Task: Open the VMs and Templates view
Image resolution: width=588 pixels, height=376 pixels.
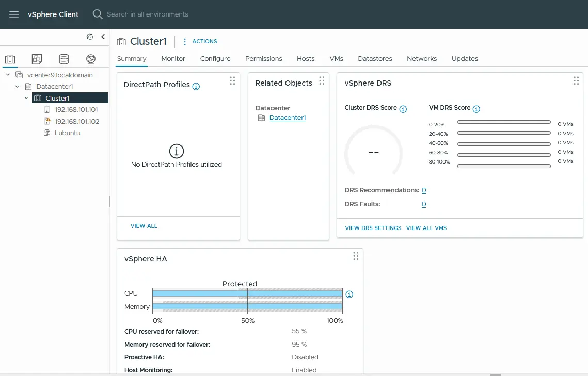Action: click(37, 59)
